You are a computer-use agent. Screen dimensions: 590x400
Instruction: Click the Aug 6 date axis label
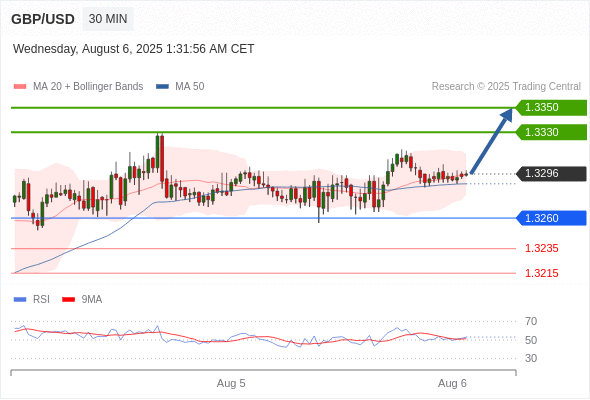pos(452,383)
